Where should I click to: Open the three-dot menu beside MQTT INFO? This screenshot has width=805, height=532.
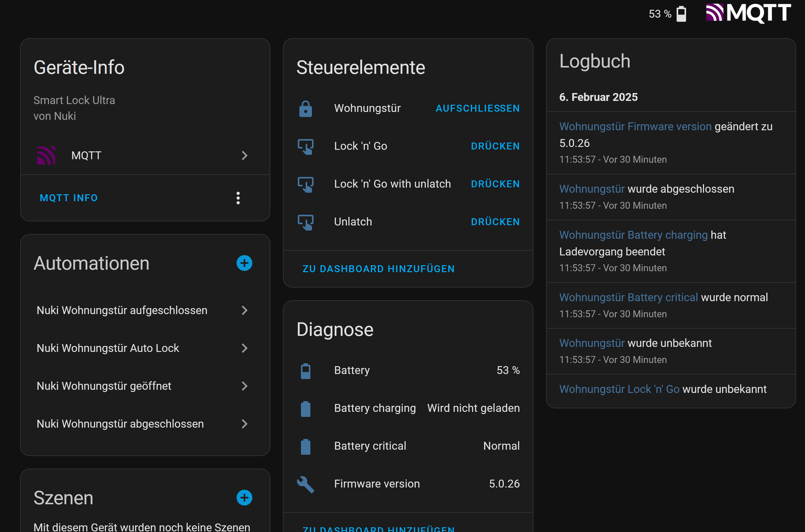pos(238,198)
